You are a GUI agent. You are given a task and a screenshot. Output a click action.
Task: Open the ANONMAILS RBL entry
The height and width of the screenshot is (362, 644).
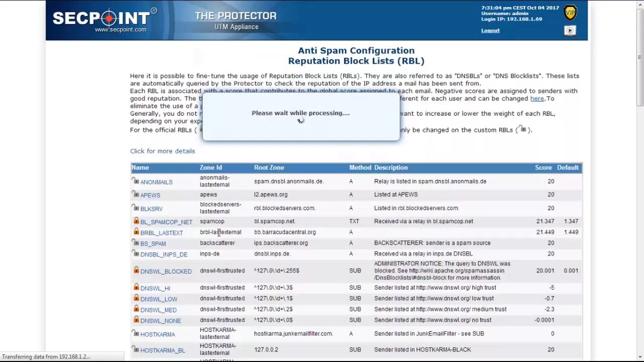click(156, 182)
